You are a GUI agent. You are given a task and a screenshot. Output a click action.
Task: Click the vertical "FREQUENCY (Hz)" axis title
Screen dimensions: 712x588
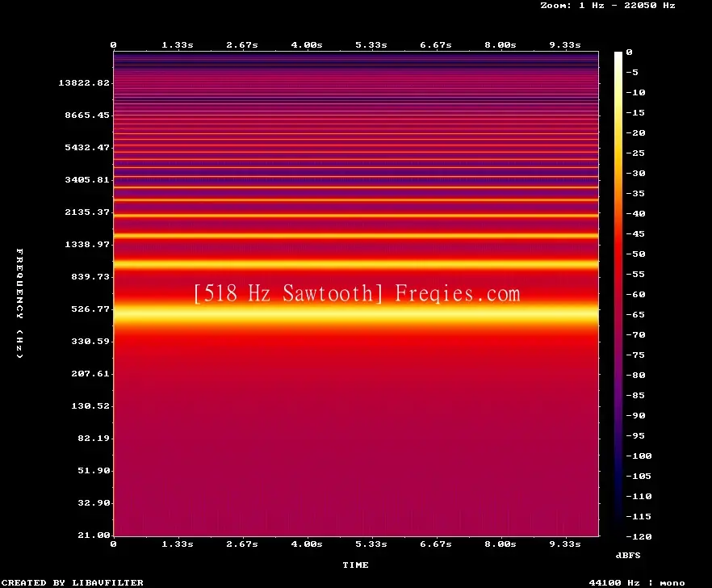tap(19, 303)
